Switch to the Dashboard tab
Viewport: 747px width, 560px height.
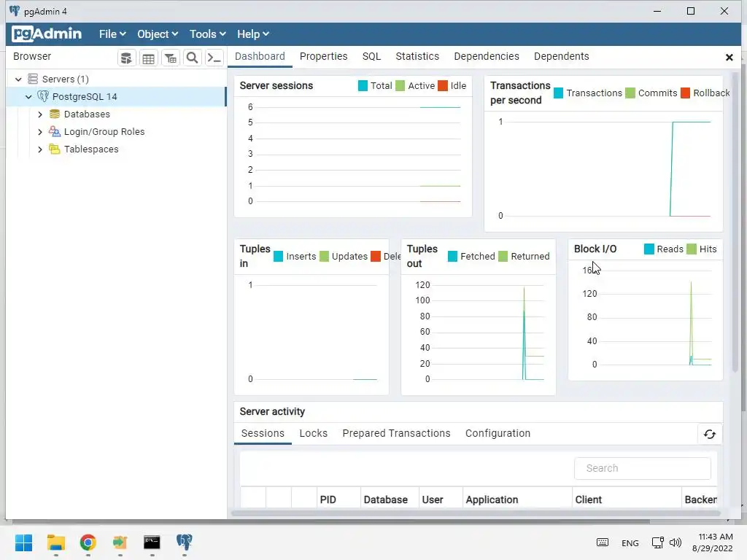260,56
